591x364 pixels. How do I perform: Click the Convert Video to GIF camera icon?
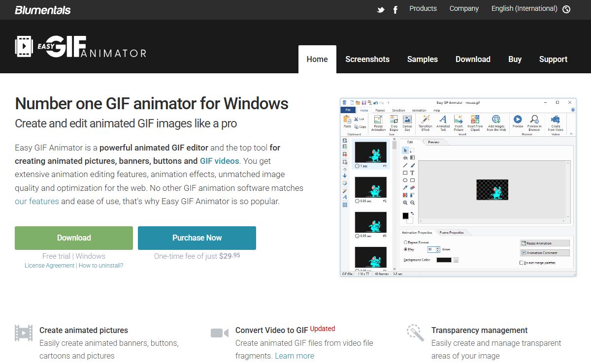pos(220,333)
